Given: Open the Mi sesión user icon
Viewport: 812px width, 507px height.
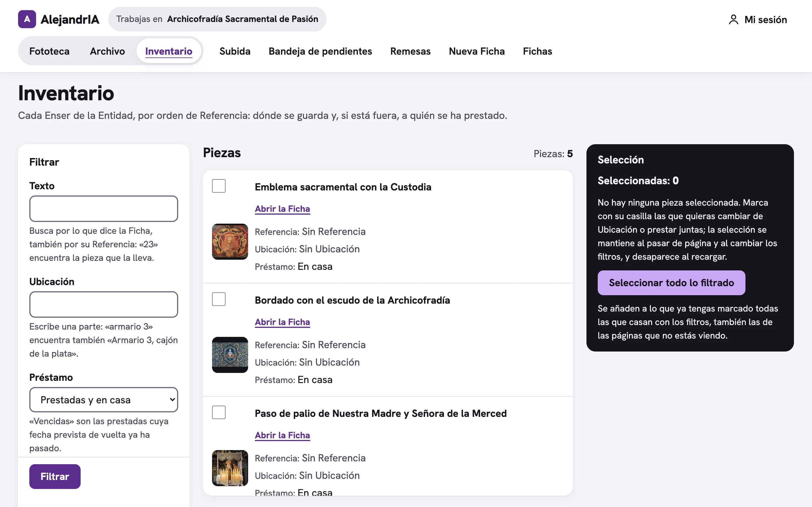Looking at the screenshot, I should (734, 19).
